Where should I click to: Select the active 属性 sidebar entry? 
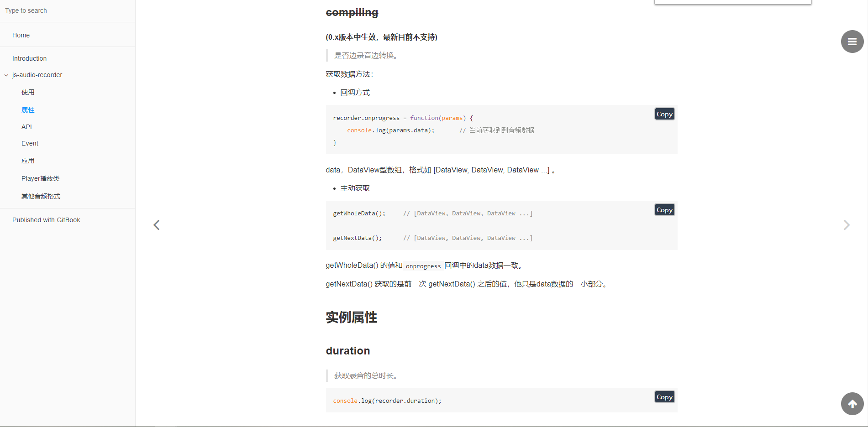tap(28, 110)
